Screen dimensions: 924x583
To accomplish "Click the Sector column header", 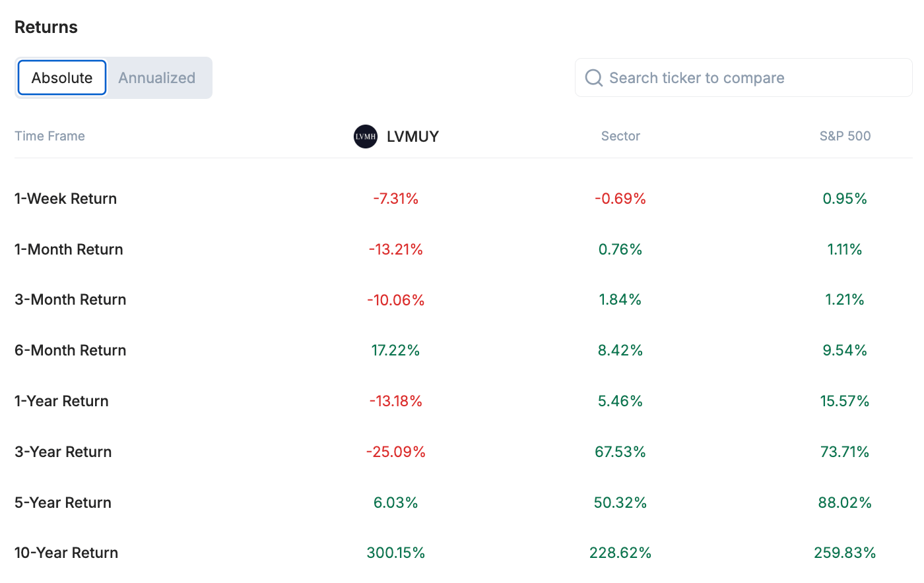I will pyautogui.click(x=620, y=136).
